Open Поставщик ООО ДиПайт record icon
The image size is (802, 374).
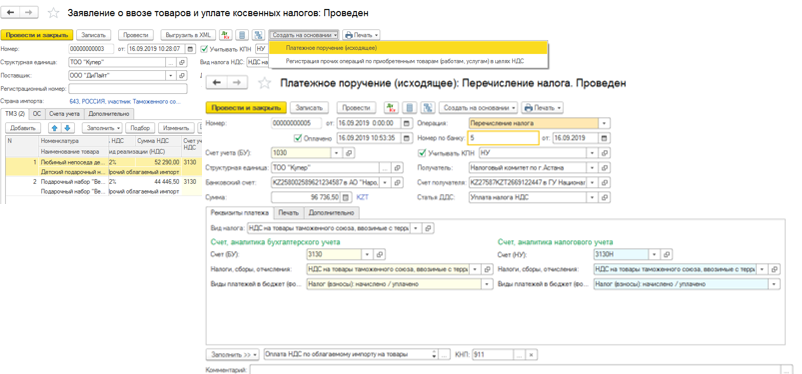(x=183, y=75)
